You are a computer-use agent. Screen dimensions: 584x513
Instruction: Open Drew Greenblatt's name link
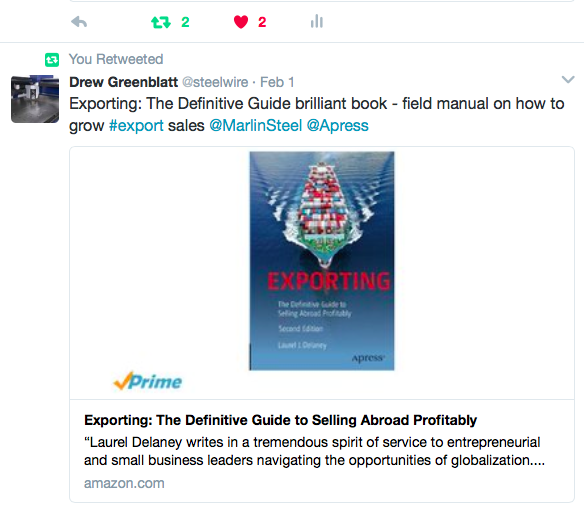[124, 82]
